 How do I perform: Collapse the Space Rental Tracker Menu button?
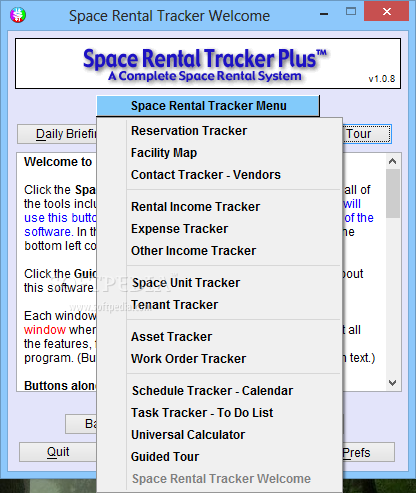pos(208,106)
